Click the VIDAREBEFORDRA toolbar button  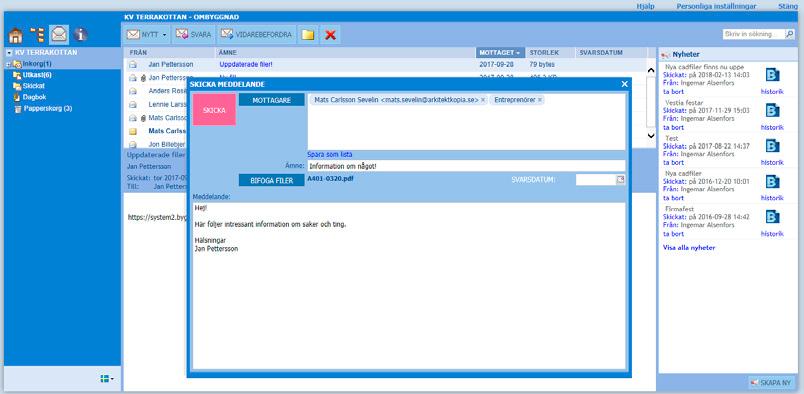tap(256, 35)
